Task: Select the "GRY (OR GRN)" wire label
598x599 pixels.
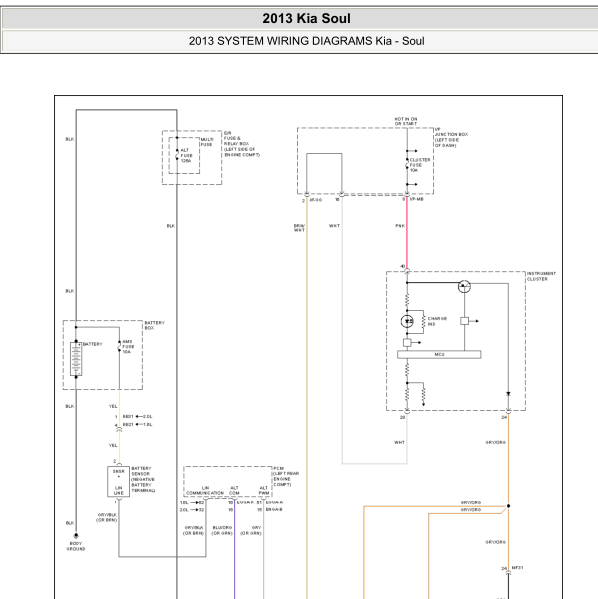Action: pyautogui.click(x=251, y=530)
